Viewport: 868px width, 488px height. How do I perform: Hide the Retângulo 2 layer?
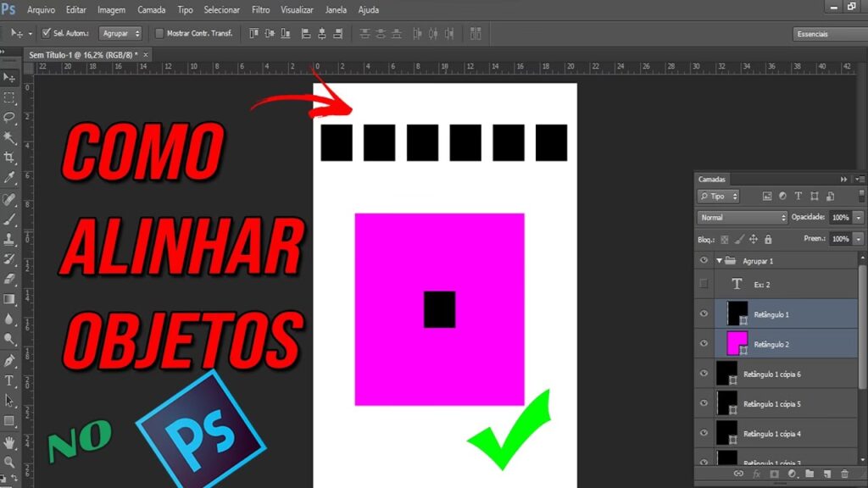coord(704,343)
